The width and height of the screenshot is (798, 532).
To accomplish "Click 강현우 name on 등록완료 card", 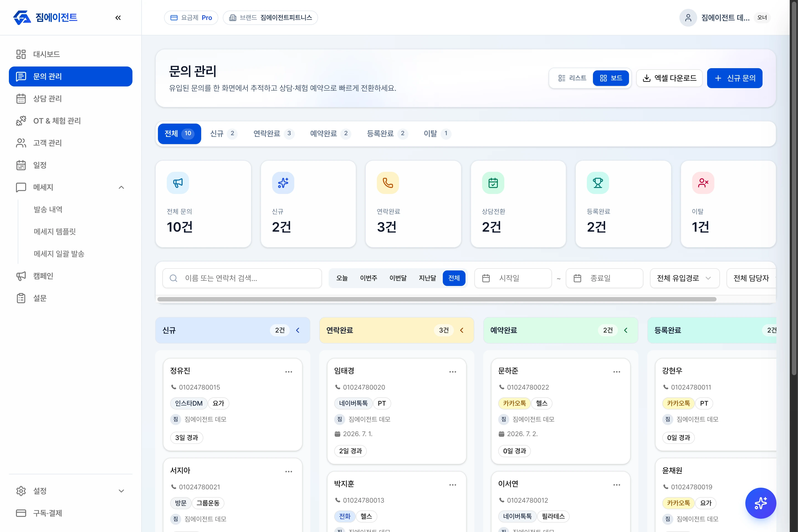I will (x=672, y=371).
